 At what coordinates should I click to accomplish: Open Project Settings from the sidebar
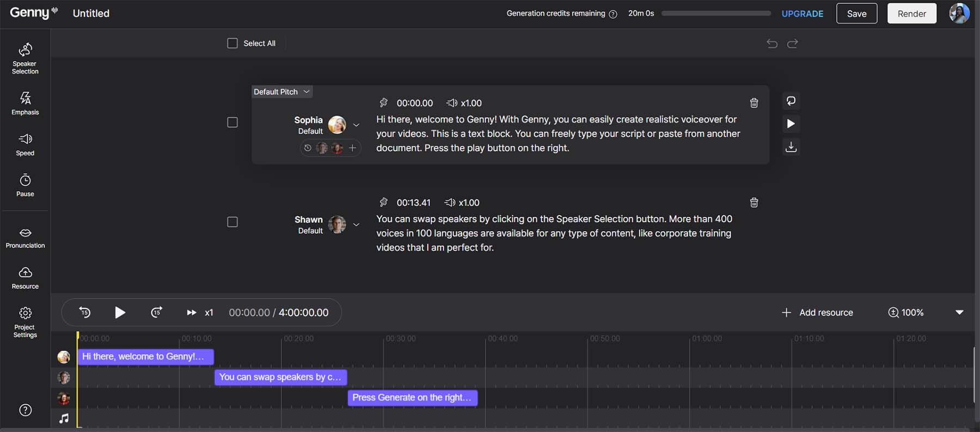[25, 323]
